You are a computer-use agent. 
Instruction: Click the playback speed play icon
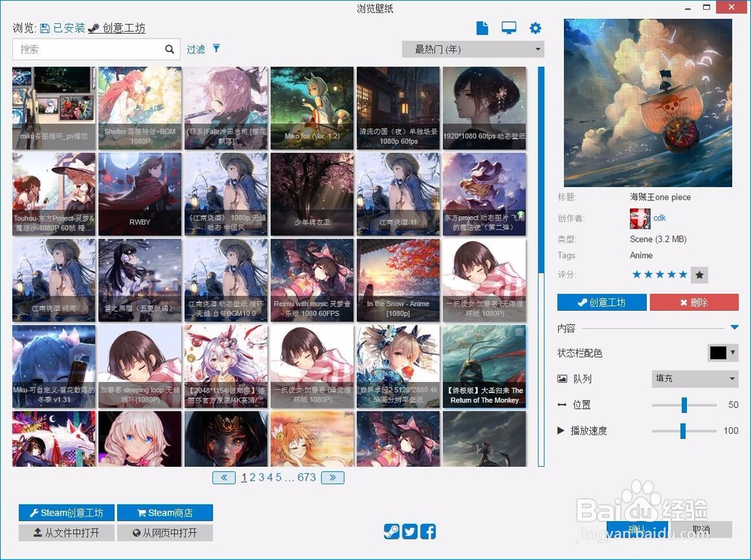[x=560, y=430]
